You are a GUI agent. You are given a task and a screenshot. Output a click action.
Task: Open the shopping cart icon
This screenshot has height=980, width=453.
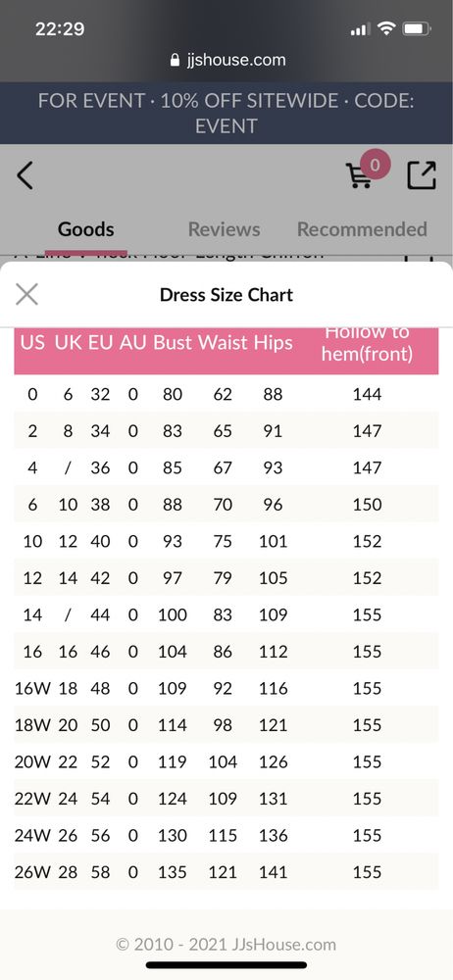pyautogui.click(x=359, y=176)
